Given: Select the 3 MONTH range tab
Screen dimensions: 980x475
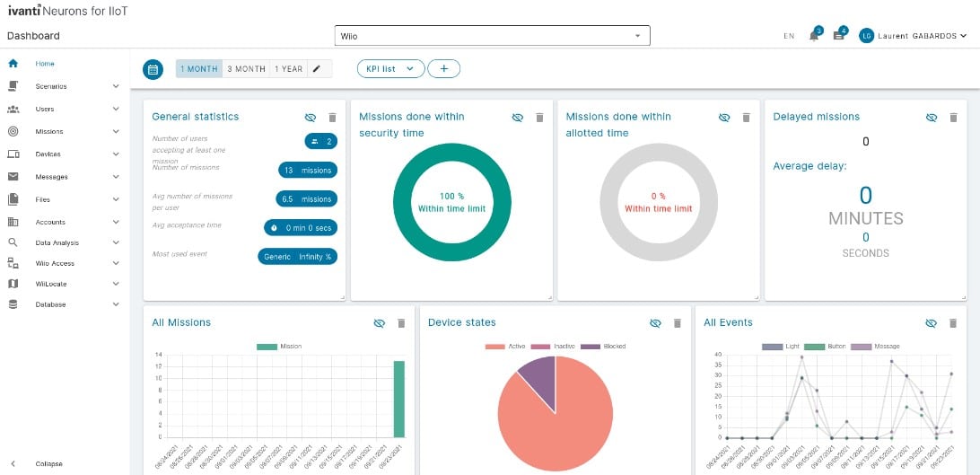Looking at the screenshot, I should tap(246, 69).
